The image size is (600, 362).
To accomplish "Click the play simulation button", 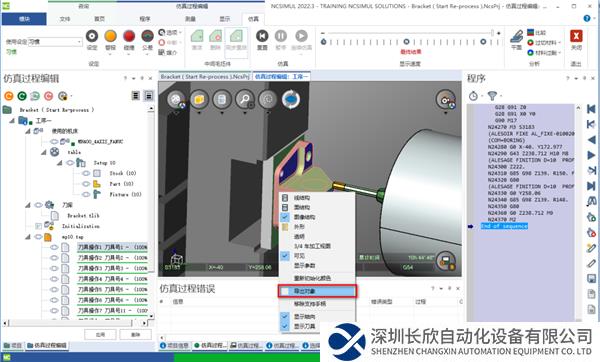I will tap(302, 36).
